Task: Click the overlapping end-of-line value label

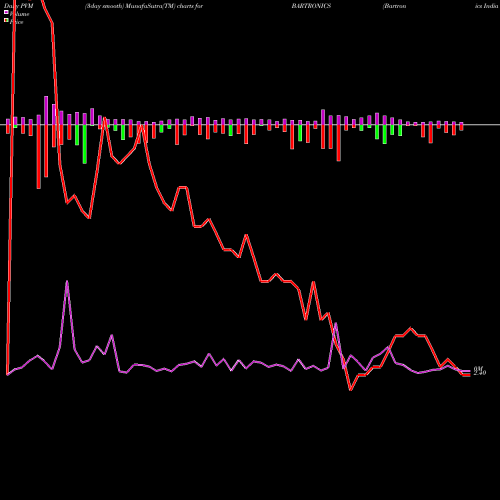Action: pyautogui.click(x=480, y=370)
